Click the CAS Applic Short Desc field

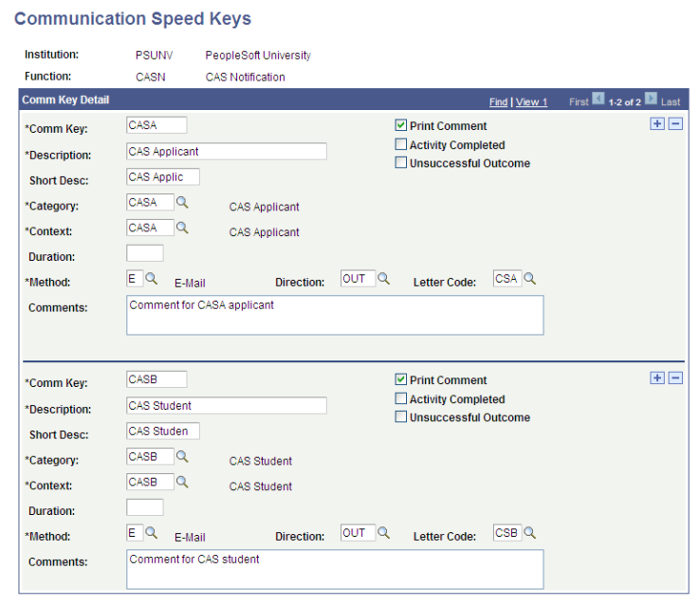[163, 176]
